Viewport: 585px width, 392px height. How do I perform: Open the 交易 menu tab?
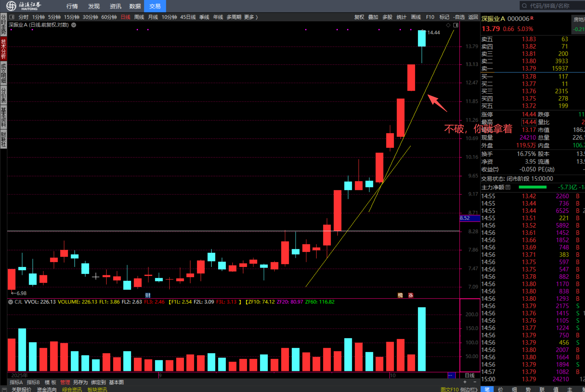pos(155,6)
